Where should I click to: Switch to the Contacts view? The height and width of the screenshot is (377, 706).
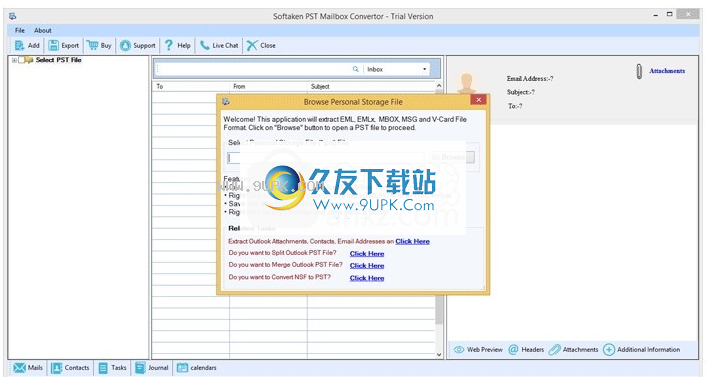point(70,368)
